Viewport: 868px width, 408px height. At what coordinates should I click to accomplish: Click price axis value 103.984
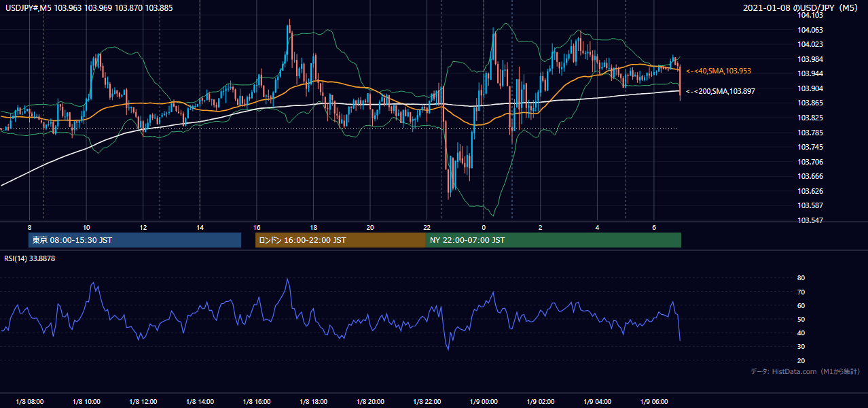(810, 59)
